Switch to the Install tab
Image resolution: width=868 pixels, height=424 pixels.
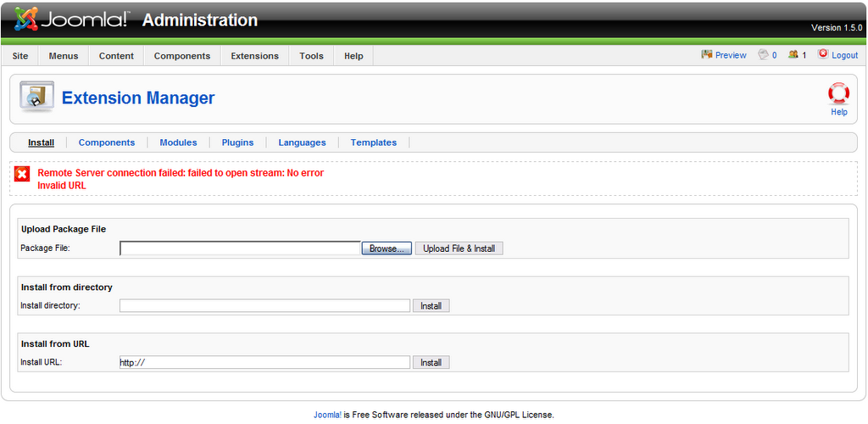tap(41, 142)
